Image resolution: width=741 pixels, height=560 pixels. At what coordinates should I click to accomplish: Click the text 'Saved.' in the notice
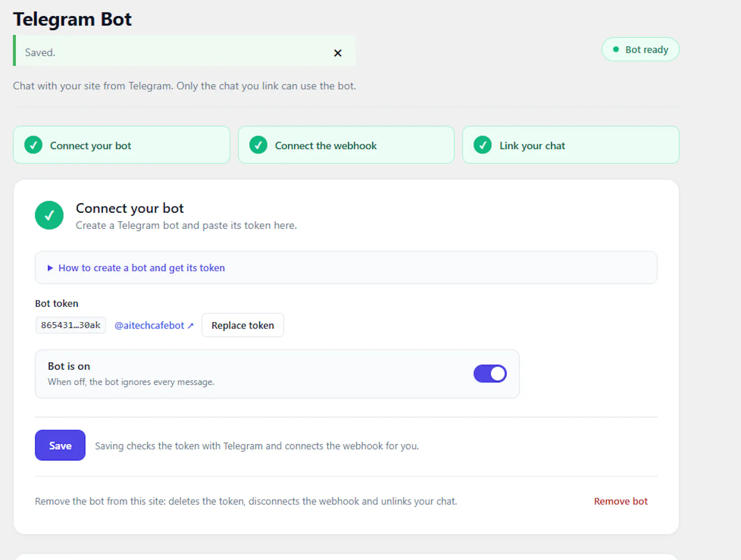[x=40, y=52]
